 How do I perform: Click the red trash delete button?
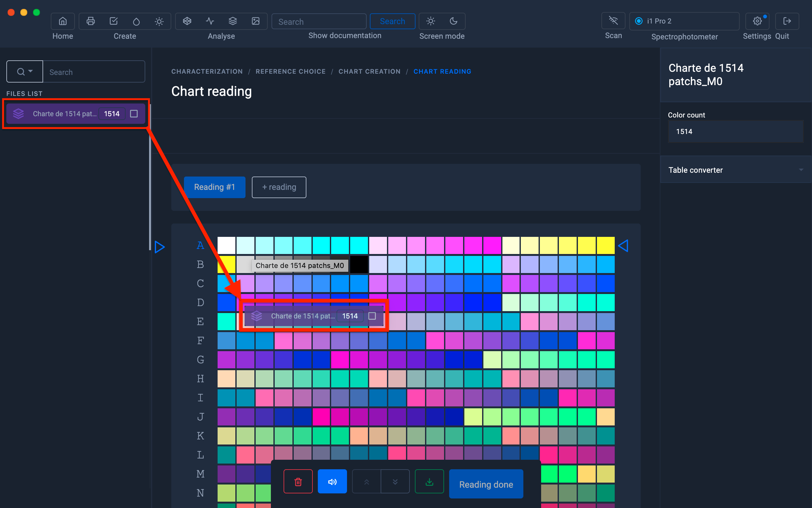click(298, 481)
